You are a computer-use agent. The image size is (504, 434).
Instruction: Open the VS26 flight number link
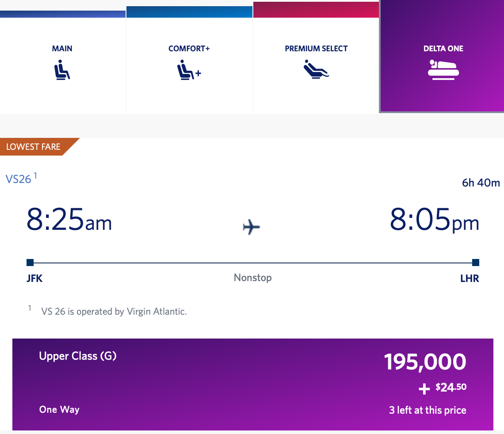click(19, 179)
